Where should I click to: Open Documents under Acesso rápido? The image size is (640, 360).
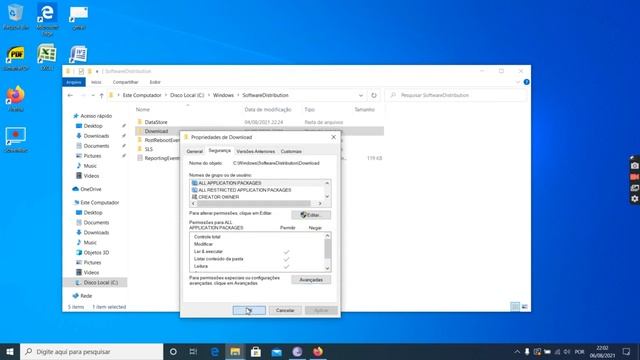click(93, 146)
